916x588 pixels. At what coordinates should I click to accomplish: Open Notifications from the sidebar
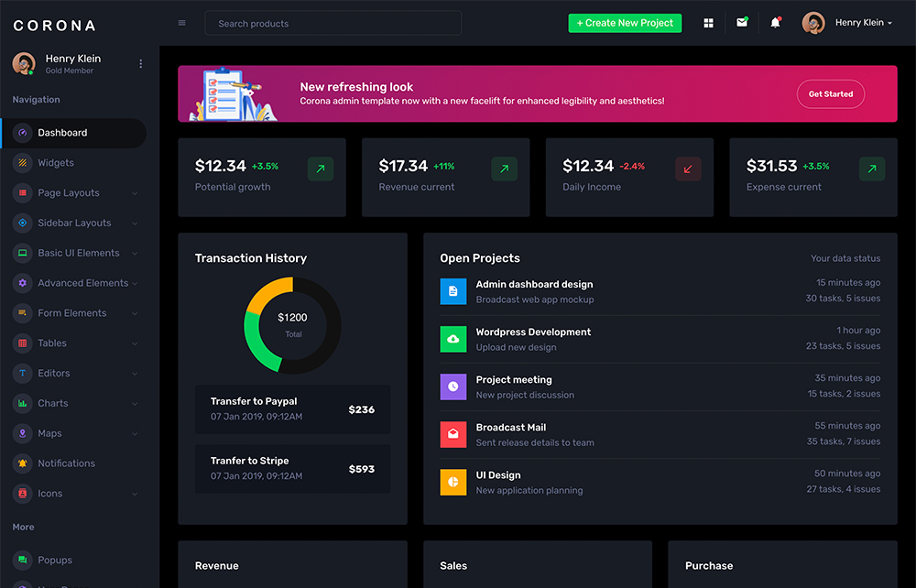point(66,463)
